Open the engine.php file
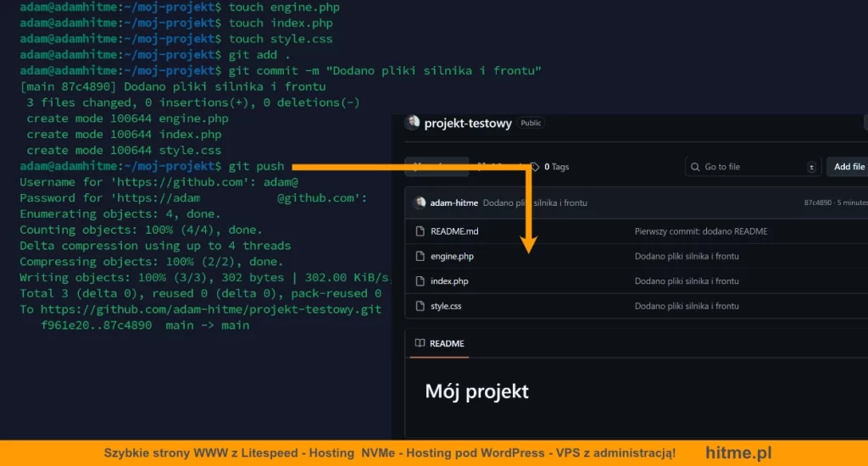Image resolution: width=868 pixels, height=466 pixels. pos(453,256)
